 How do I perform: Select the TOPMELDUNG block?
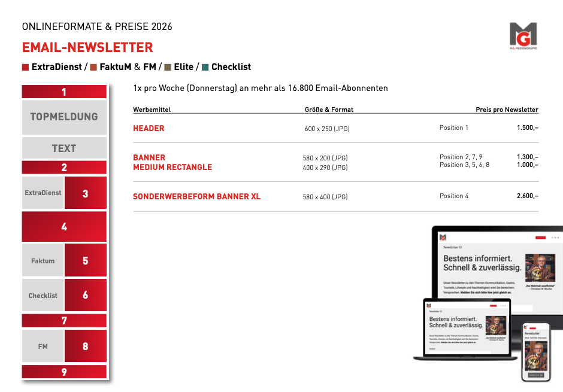pos(64,117)
